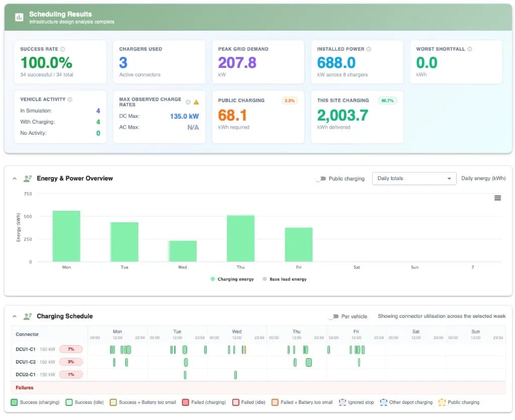This screenshot has height=420, width=515.
Task: Toggle the Per vehicle switch
Action: (x=333, y=316)
